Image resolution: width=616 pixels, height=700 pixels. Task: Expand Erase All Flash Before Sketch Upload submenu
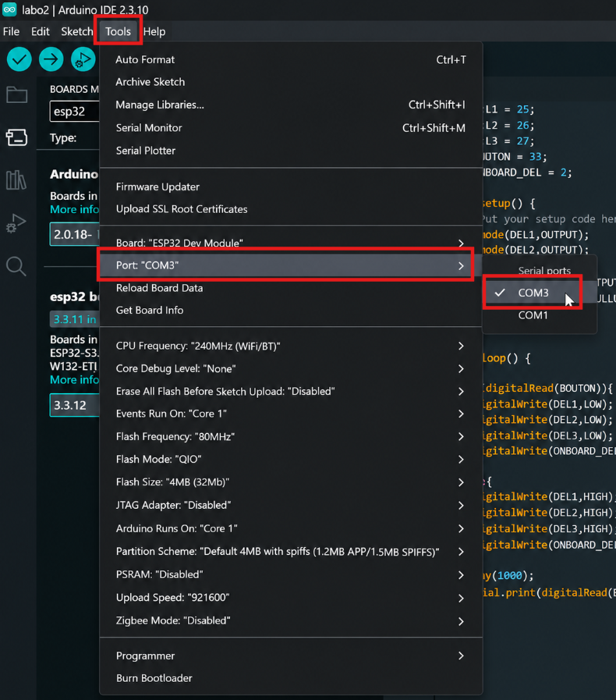(x=291, y=392)
